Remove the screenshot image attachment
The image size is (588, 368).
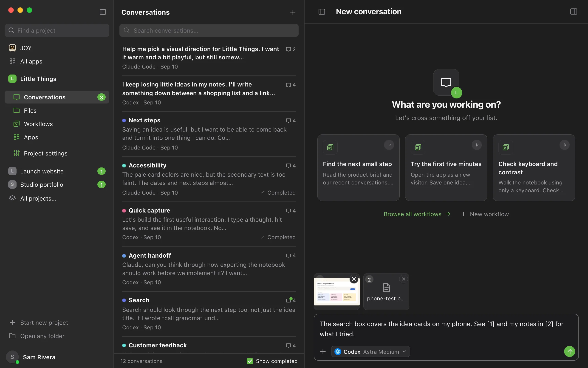tap(354, 279)
